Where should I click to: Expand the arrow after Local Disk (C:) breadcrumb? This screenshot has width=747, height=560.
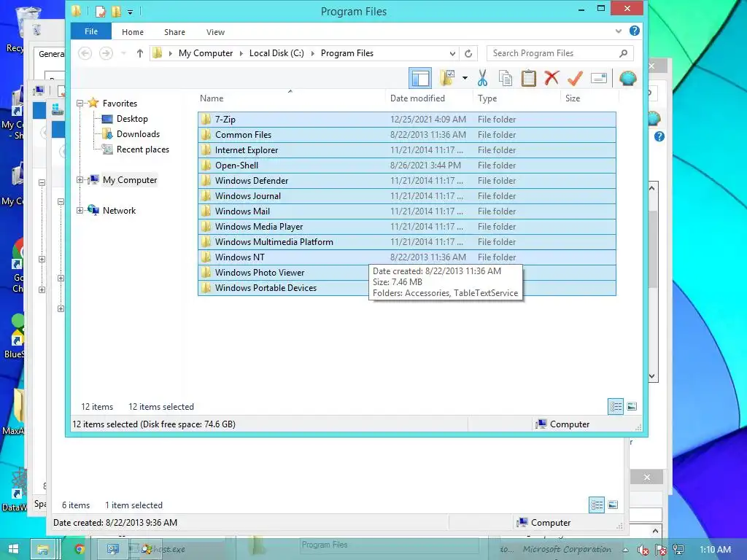click(x=312, y=53)
